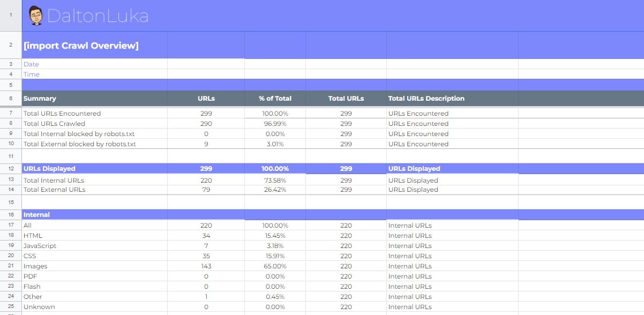This screenshot has height=315, width=644.
Task: Click the Time label cell
Action: pyautogui.click(x=30, y=74)
